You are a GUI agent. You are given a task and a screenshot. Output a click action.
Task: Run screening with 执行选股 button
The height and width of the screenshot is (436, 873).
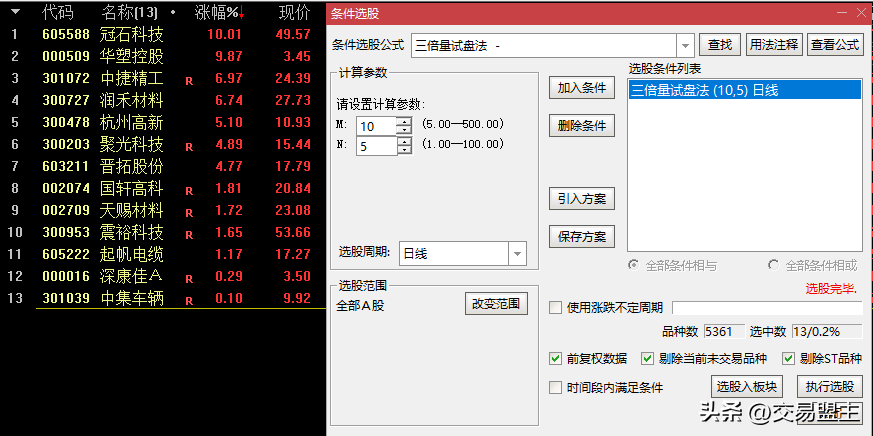(x=831, y=386)
